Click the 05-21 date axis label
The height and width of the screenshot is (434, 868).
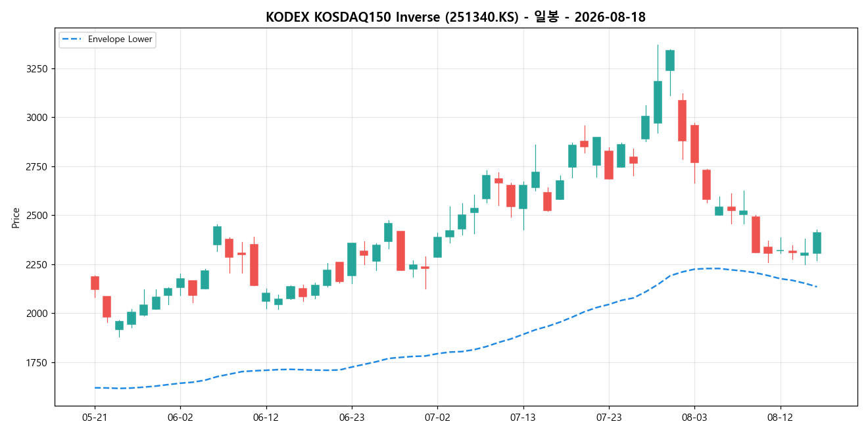click(x=95, y=417)
